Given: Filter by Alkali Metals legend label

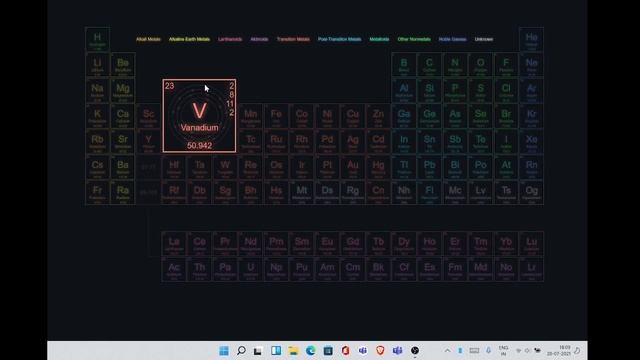Looking at the screenshot, I should [148, 39].
